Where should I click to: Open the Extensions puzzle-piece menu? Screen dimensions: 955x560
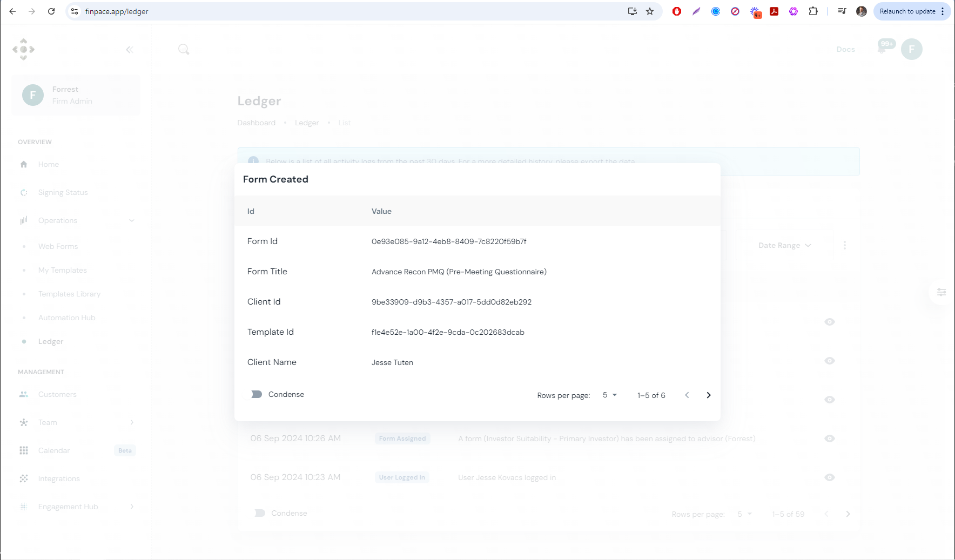pyautogui.click(x=813, y=11)
